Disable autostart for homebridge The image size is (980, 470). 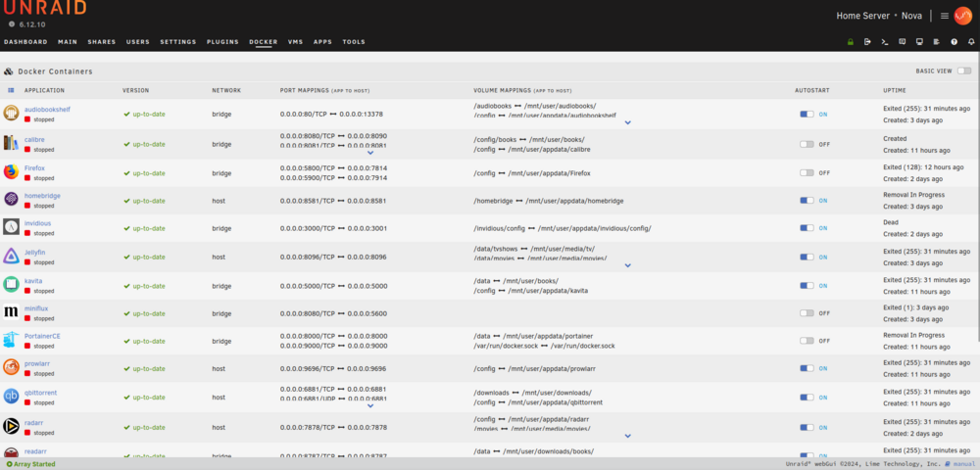point(807,201)
